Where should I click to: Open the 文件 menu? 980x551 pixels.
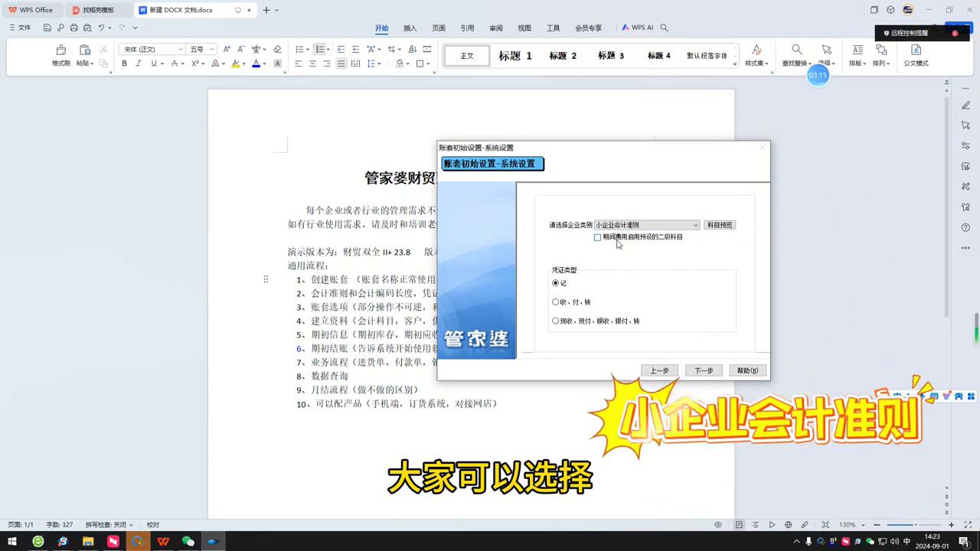click(x=20, y=28)
